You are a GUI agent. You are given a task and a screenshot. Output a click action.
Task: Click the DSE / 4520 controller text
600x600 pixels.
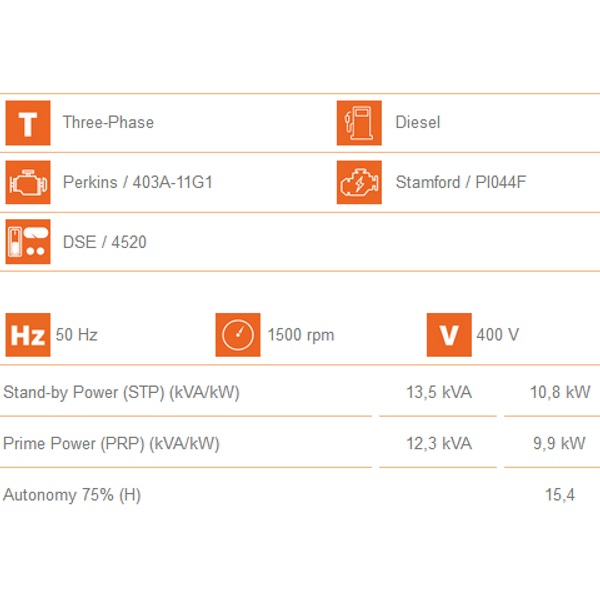point(104,242)
